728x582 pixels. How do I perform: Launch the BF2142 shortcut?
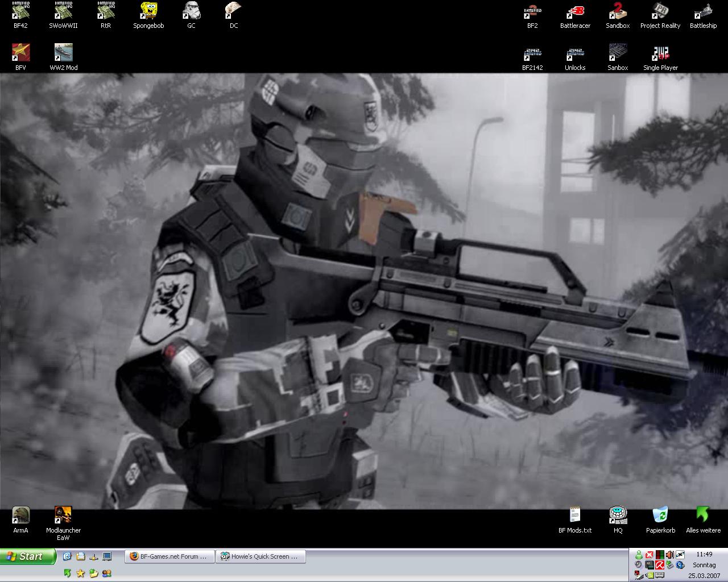tap(532, 57)
